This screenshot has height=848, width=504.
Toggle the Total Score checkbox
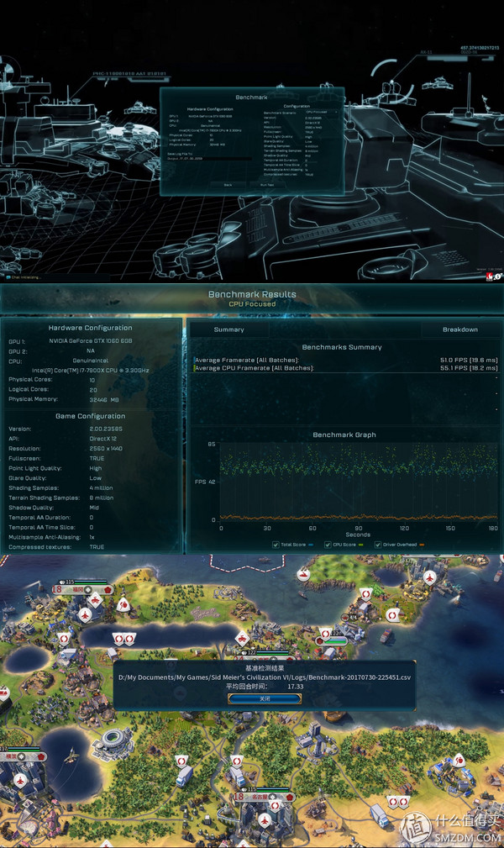tap(276, 545)
